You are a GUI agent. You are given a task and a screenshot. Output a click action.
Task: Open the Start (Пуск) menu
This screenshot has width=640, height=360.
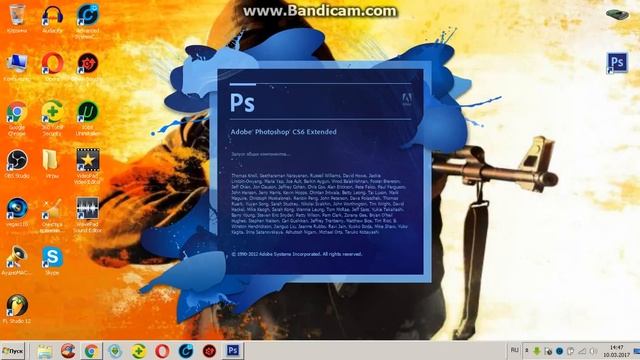coord(13,351)
